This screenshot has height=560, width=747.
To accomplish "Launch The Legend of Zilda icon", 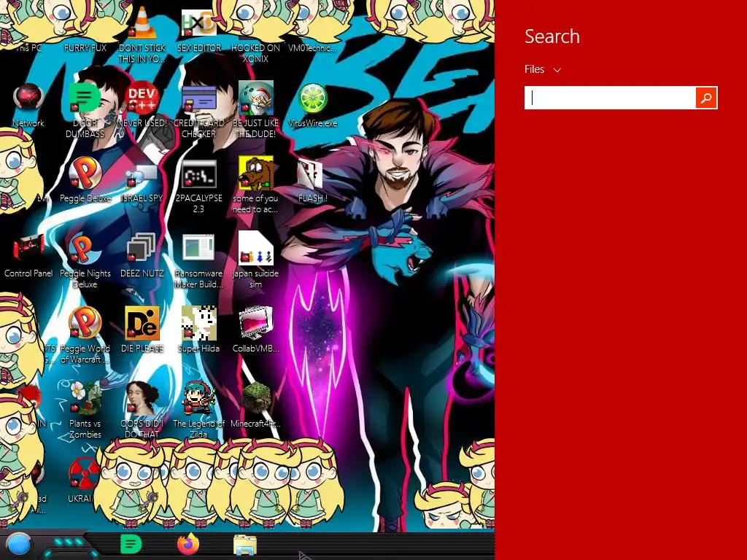I will pyautogui.click(x=199, y=397).
